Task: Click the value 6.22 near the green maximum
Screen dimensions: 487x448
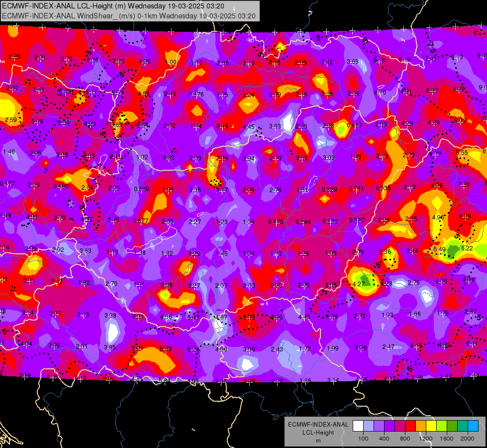Action: click(x=467, y=248)
